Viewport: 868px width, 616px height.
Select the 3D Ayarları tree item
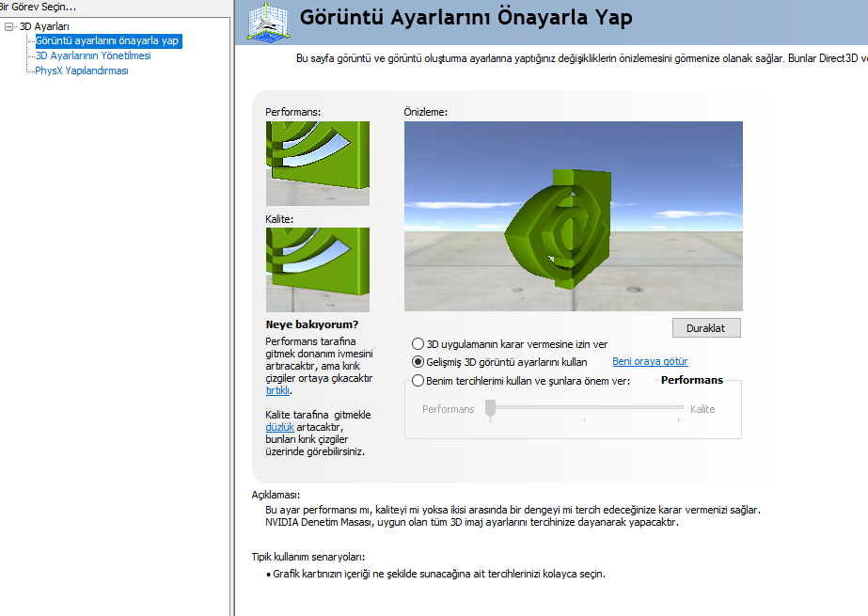tap(44, 26)
